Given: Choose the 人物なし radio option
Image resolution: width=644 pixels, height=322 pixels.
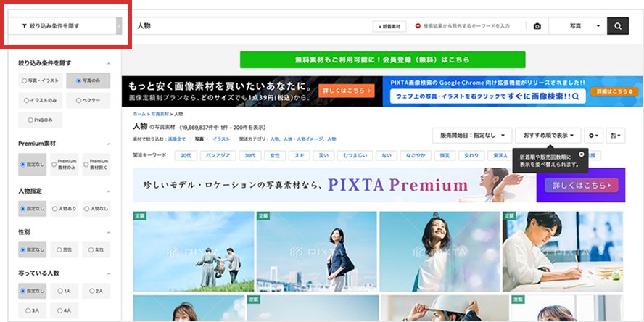Looking at the screenshot, I should (x=96, y=209).
